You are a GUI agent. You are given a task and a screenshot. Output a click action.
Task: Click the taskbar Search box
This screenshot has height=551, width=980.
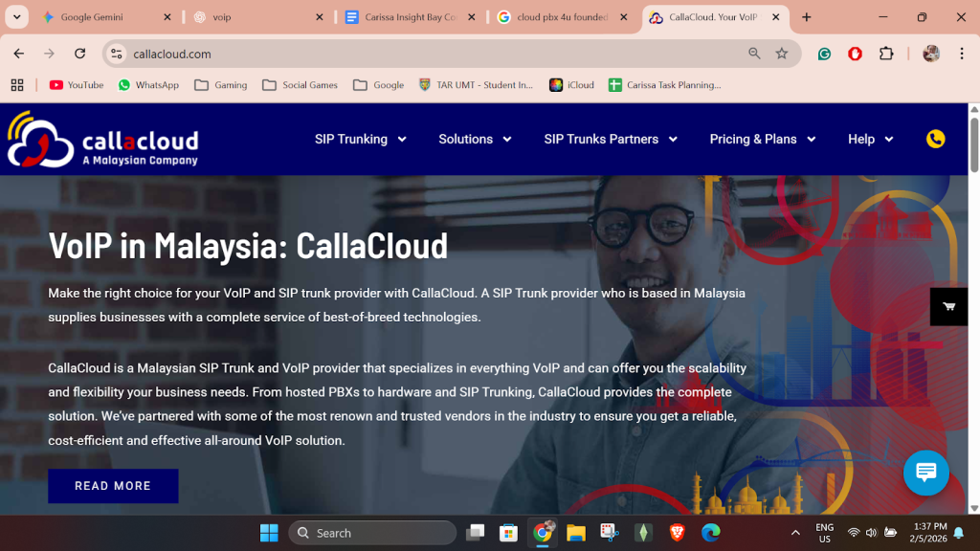point(372,533)
